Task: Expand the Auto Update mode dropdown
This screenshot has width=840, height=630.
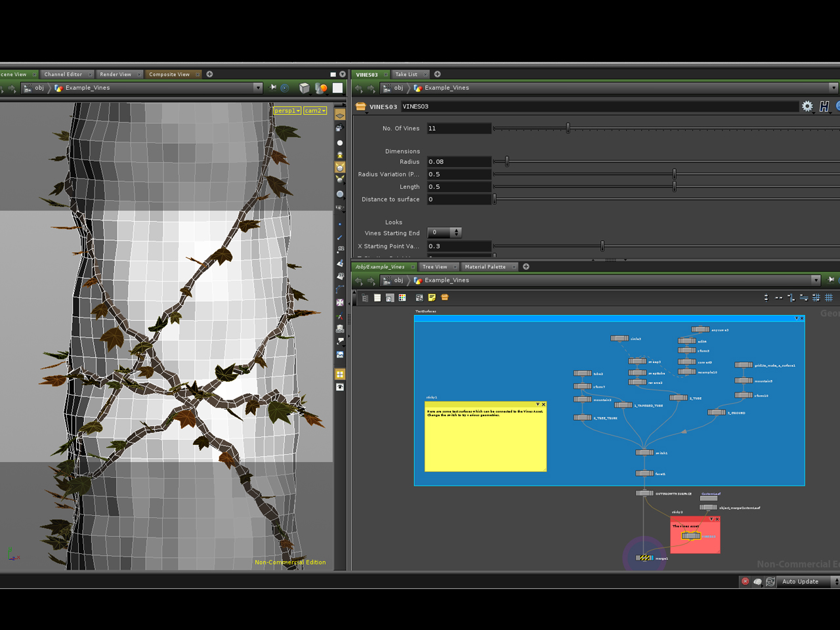Action: point(835,581)
